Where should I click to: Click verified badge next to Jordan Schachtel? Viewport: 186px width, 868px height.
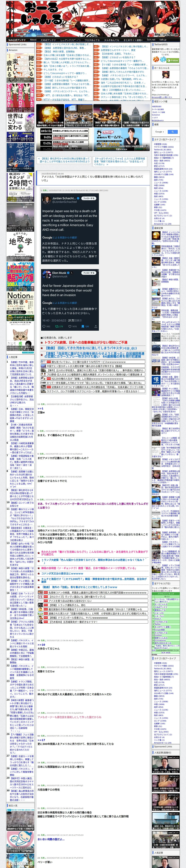(x=78, y=198)
